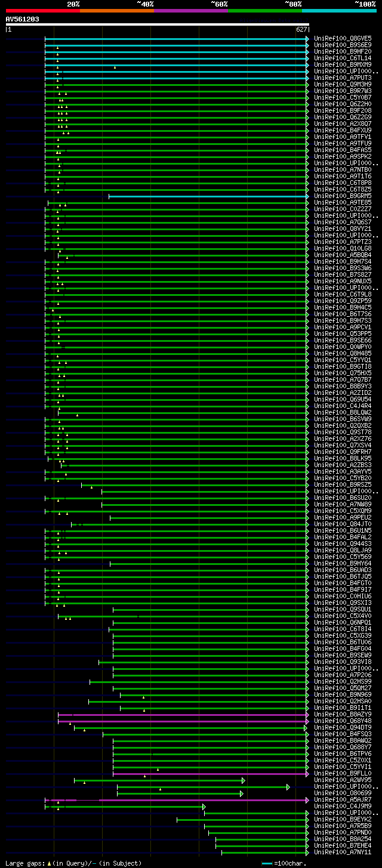Viewport: 382px width, 868px height.
Task: Click the purple 60% identity legend segment
Action: pyautogui.click(x=191, y=10)
